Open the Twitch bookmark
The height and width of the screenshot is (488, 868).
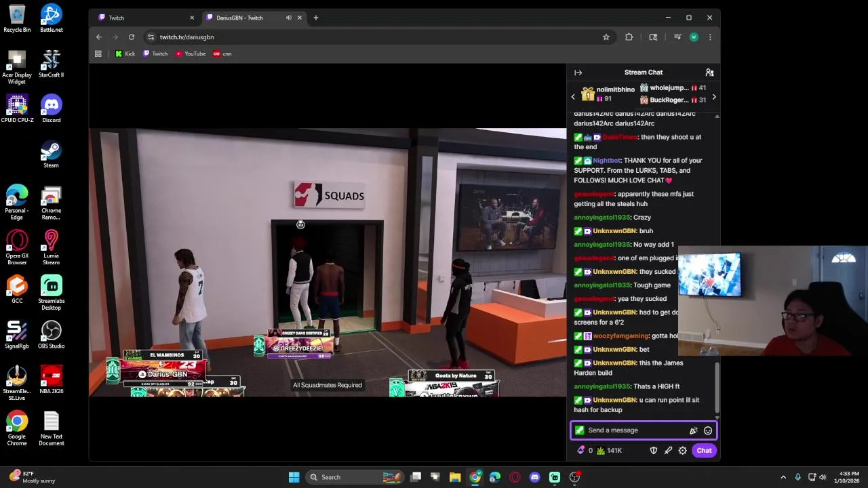[x=155, y=54]
